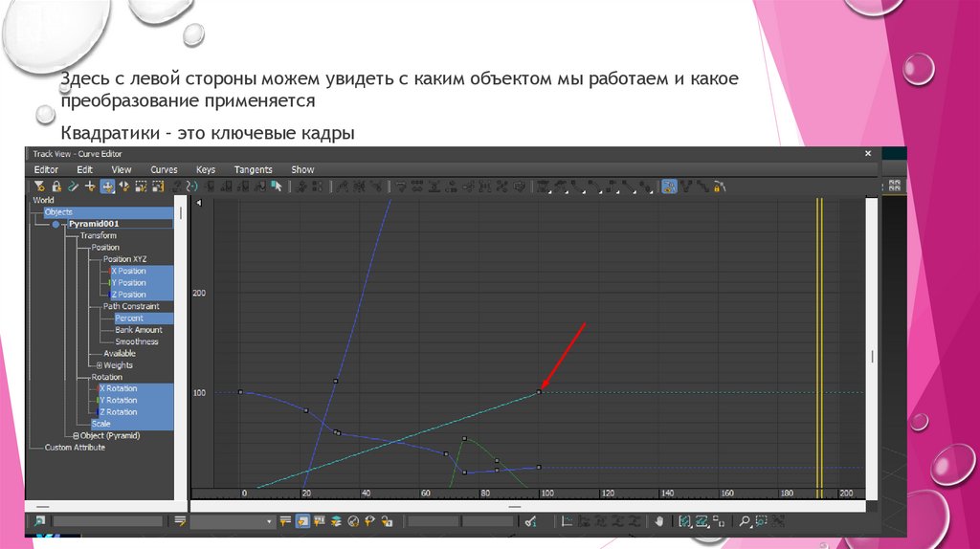Click the Parameter Curve Out-of-Range icon
Viewport: 980px width, 549px height.
click(x=191, y=187)
